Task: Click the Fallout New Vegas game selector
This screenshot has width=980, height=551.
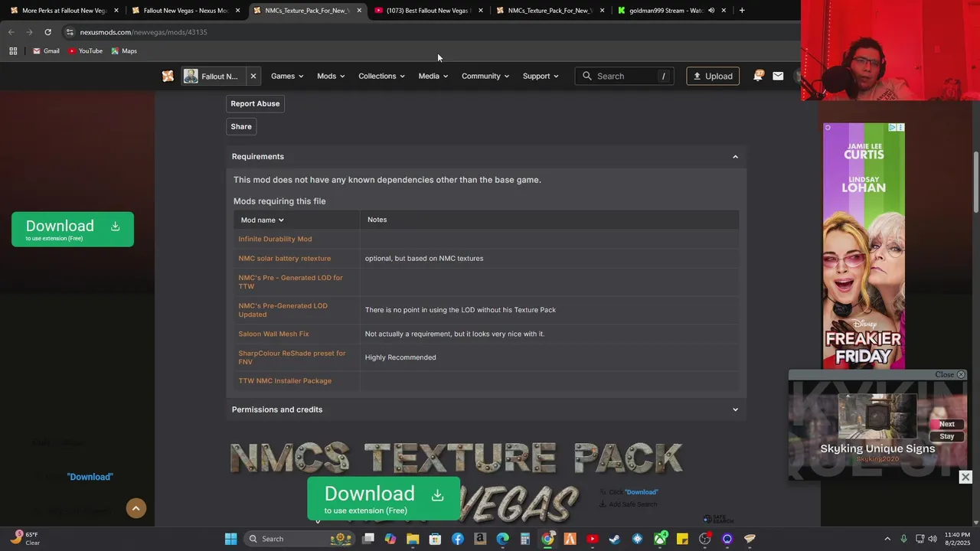Action: click(212, 76)
